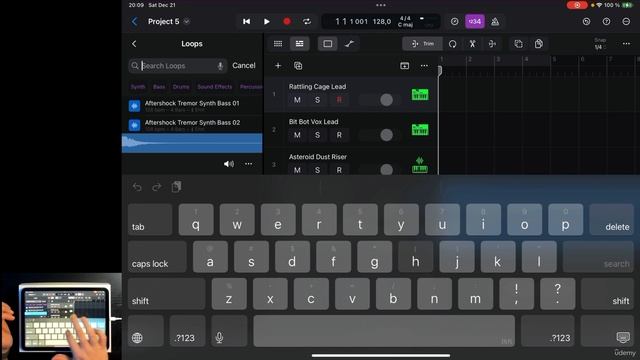Toggle the metronome icon

pyautogui.click(x=495, y=22)
